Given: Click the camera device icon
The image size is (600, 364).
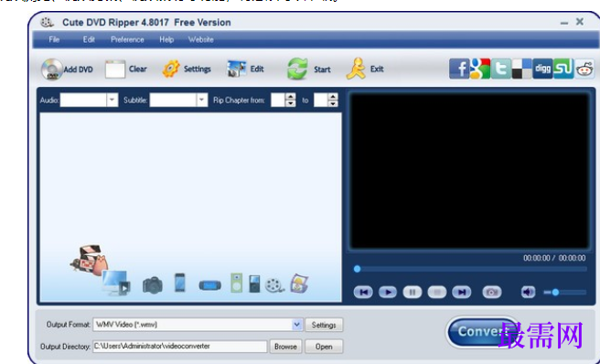Looking at the screenshot, I should click(153, 285).
